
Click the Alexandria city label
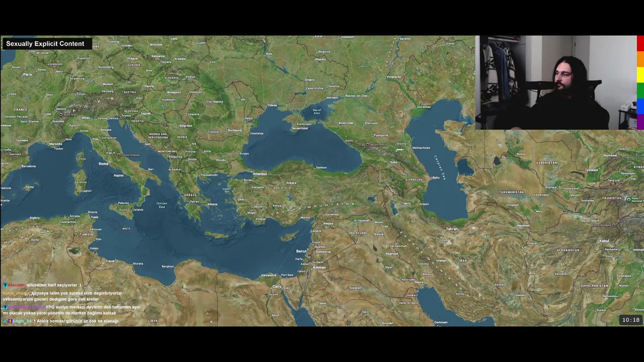(x=269, y=276)
